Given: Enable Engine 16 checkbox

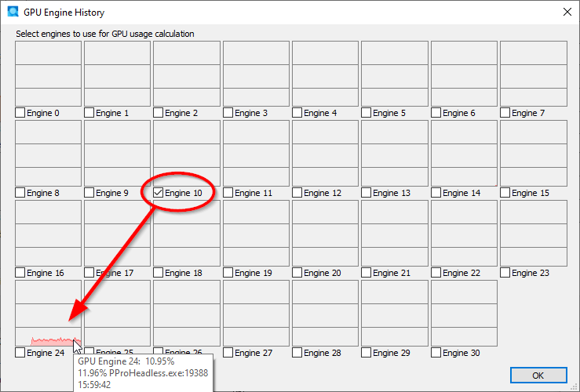Looking at the screenshot, I should click(20, 273).
